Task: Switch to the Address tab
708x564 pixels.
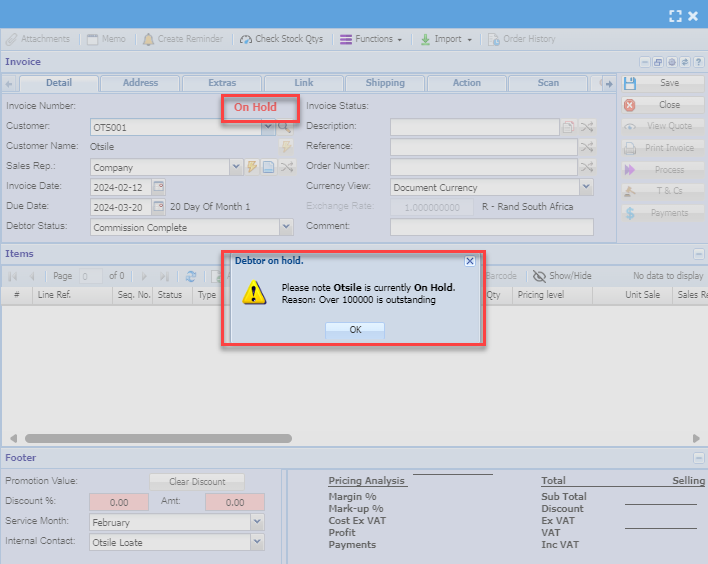Action: click(140, 83)
